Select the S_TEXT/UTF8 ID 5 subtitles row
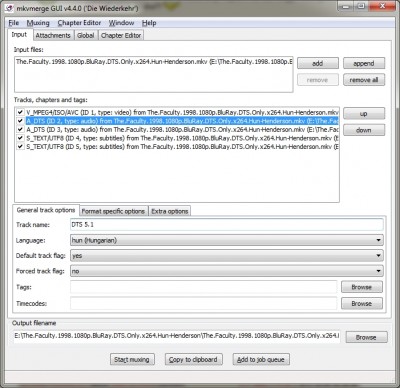Screen dimensions: 400x388 tap(182, 147)
